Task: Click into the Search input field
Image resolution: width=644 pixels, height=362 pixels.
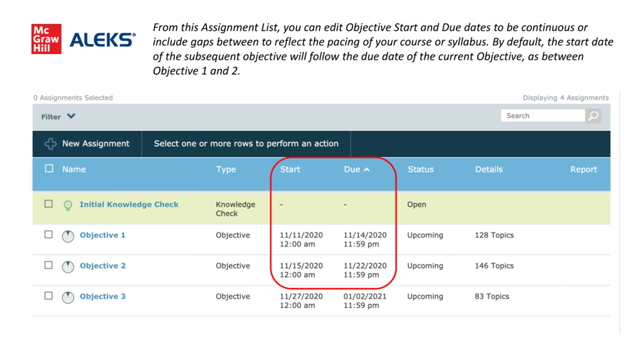Action: pyautogui.click(x=543, y=116)
